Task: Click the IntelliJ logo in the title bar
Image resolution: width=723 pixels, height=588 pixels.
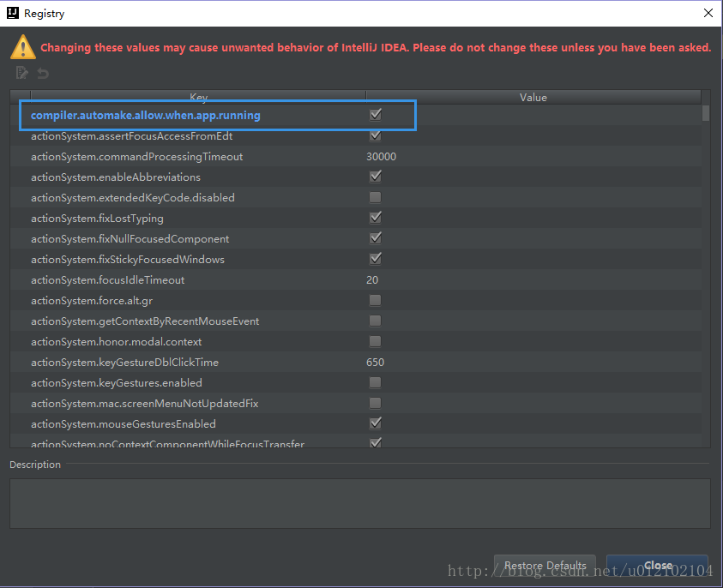Action: coord(13,13)
